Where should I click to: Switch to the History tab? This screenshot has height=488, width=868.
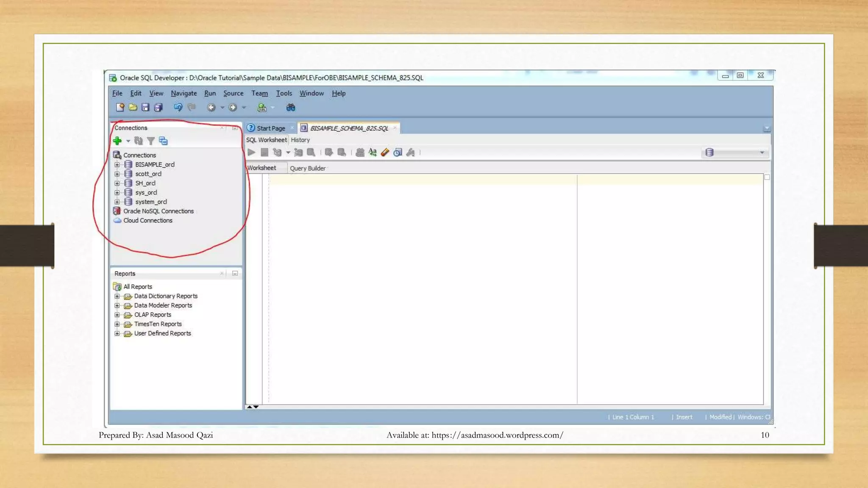pyautogui.click(x=300, y=140)
